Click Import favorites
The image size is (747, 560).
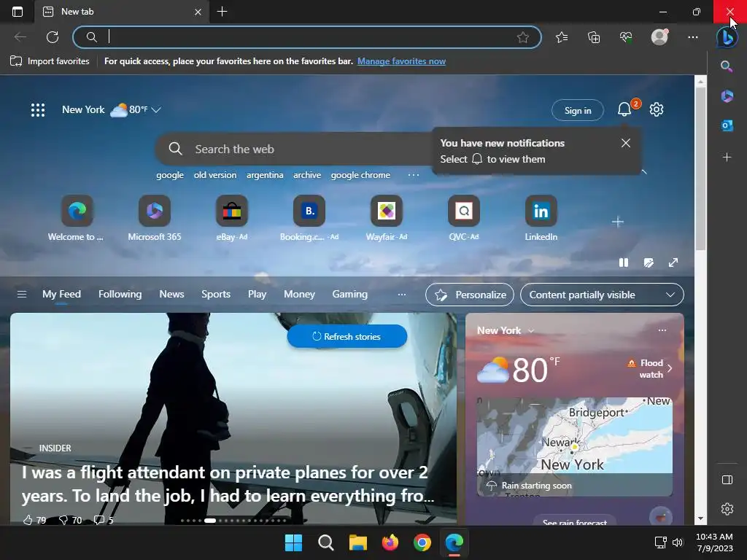50,61
